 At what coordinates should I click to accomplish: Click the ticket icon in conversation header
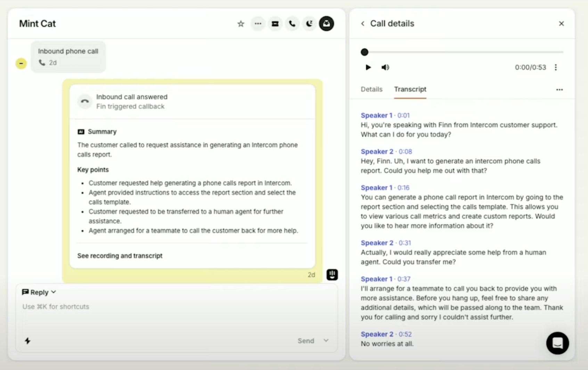tap(275, 24)
